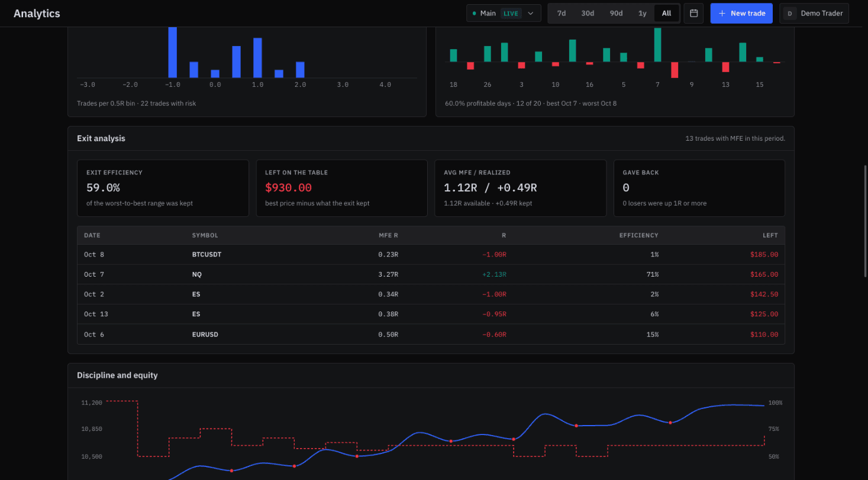Click the tallest blue histogram bar
Screen dimensions: 868x480
tap(173, 52)
